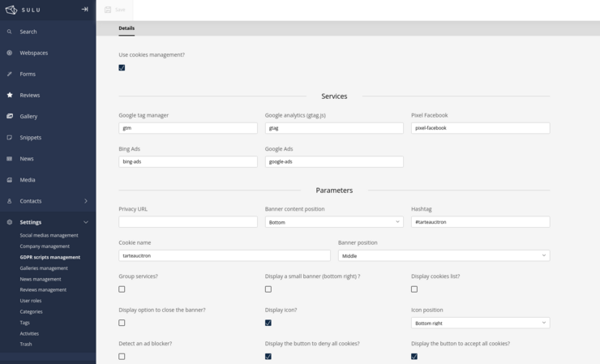Click the Forms pencil icon
600x364 pixels.
point(9,74)
